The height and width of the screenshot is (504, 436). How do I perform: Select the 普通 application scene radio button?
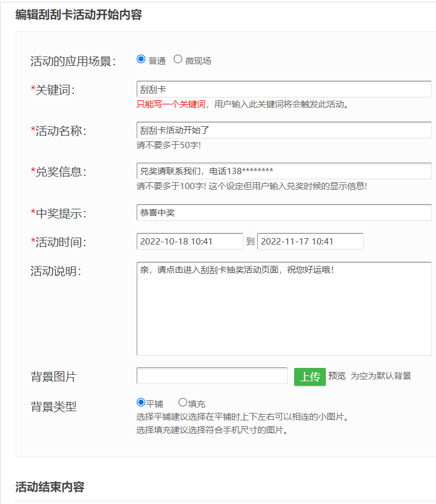141,59
